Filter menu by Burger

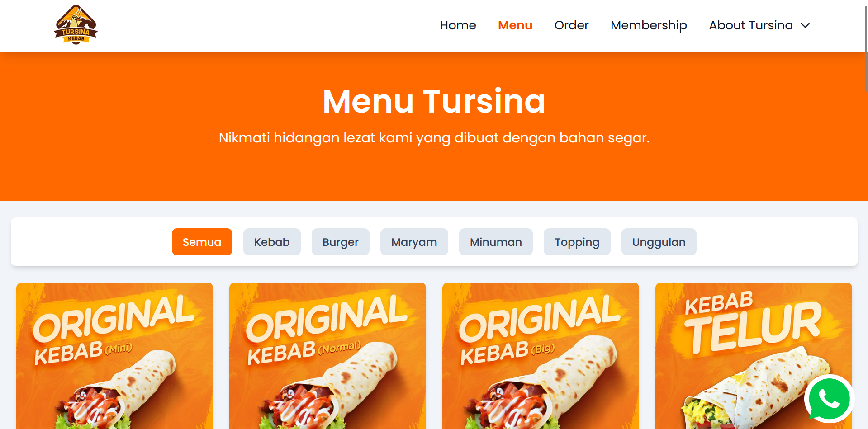click(x=340, y=242)
